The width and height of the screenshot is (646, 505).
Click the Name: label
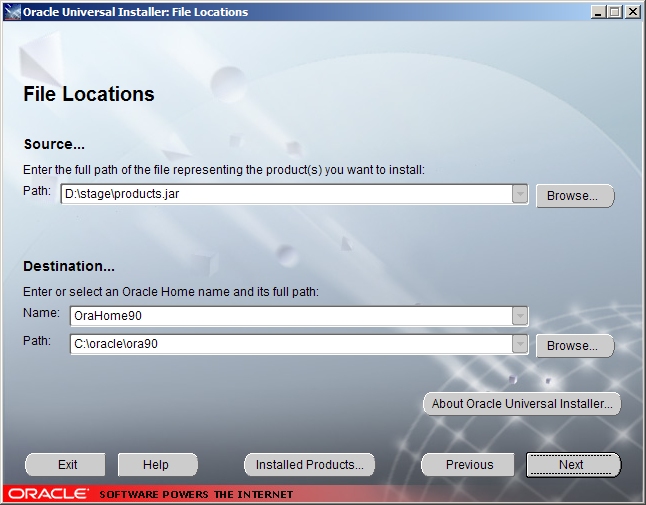pos(41,313)
